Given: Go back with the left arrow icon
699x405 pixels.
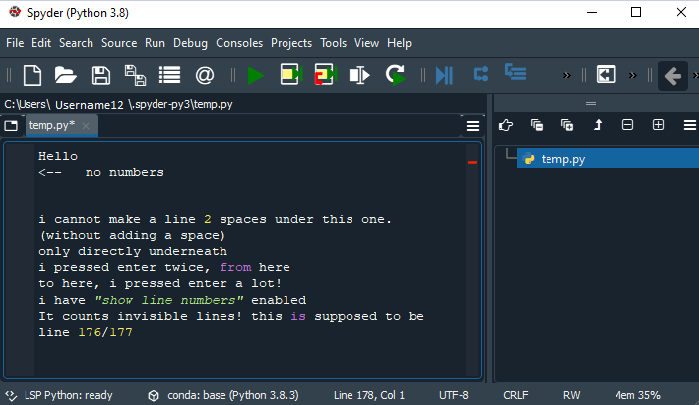Looking at the screenshot, I should 672,75.
